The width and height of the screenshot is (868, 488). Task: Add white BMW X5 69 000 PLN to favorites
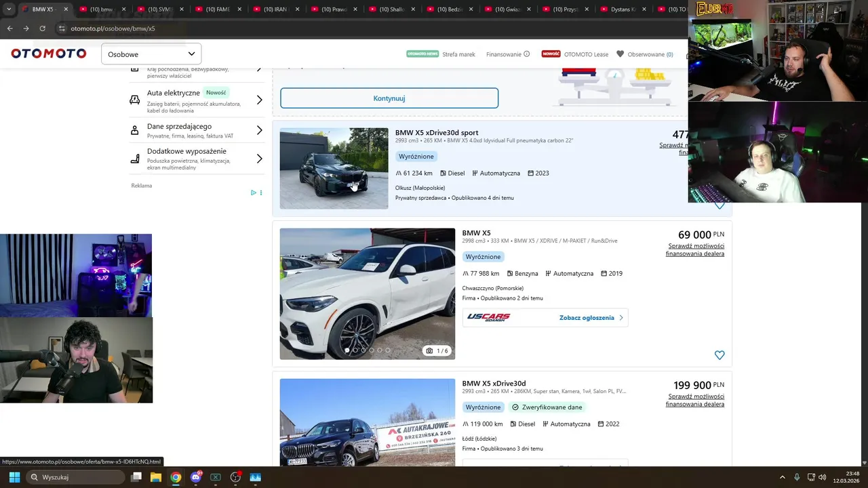719,355
